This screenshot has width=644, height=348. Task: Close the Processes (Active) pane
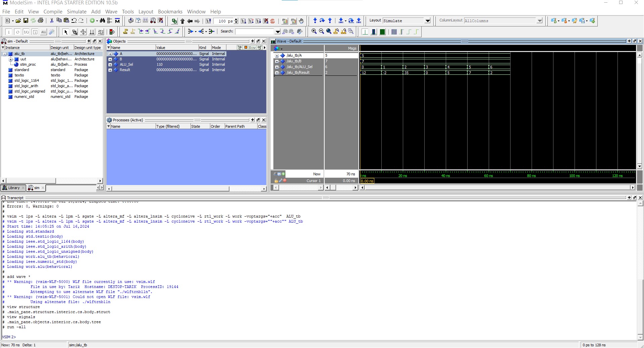pos(264,120)
